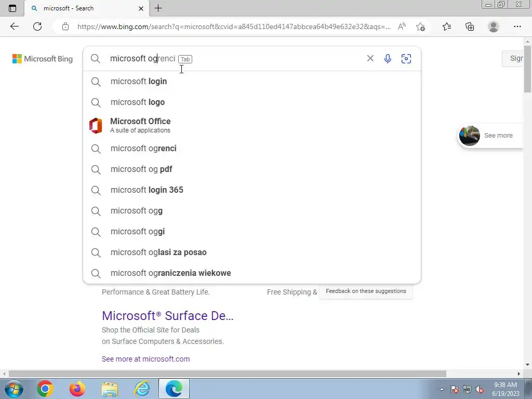532x399 pixels.
Task: Click the bing.com address bar URL
Action: 234,26
